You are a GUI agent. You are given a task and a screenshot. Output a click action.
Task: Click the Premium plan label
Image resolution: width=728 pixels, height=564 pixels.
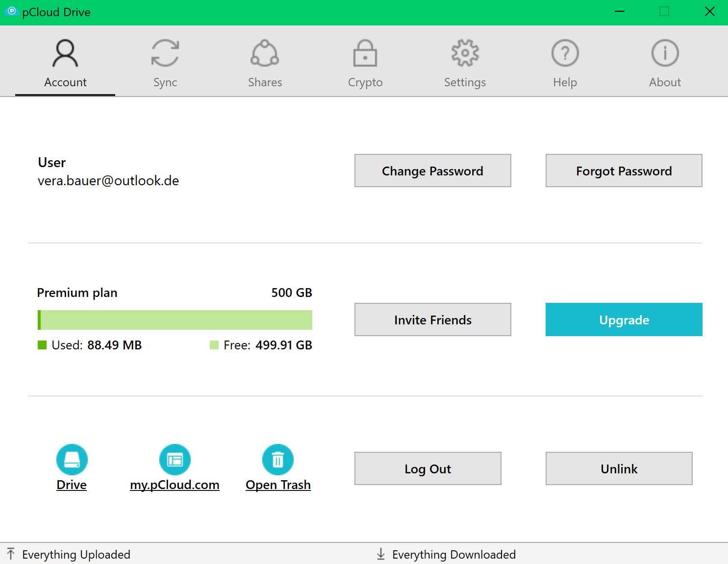coord(77,293)
